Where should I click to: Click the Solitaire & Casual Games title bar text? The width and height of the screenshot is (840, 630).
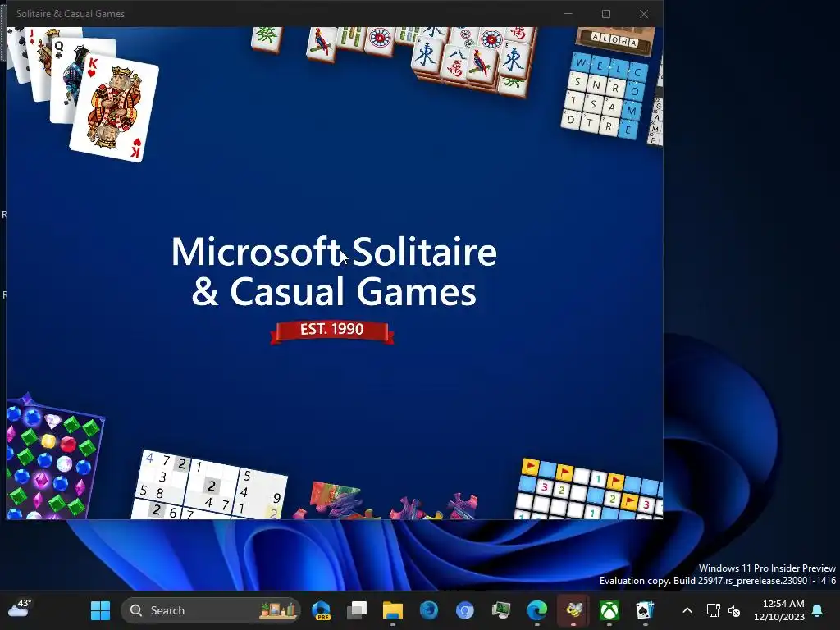click(71, 14)
